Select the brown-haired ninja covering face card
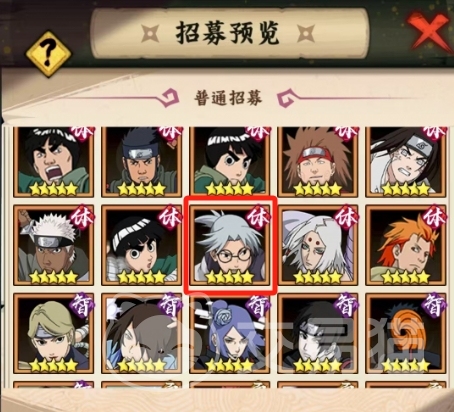454x412 pixels. [x=141, y=333]
